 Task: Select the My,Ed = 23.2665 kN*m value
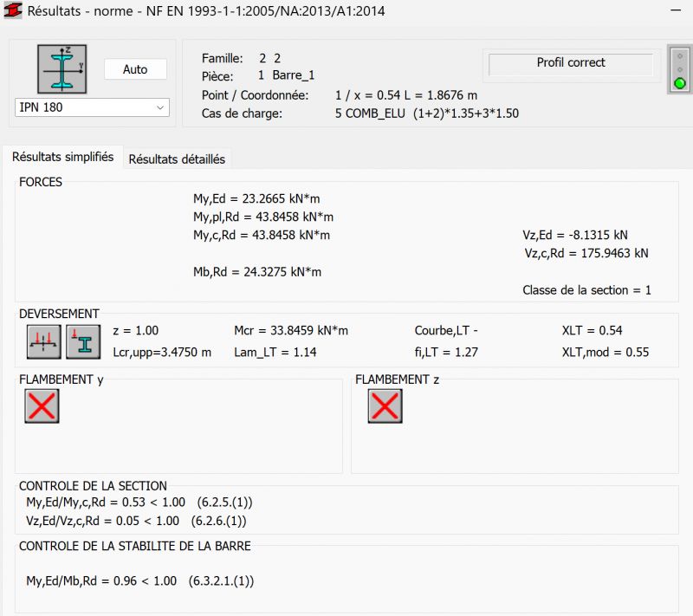coord(256,198)
